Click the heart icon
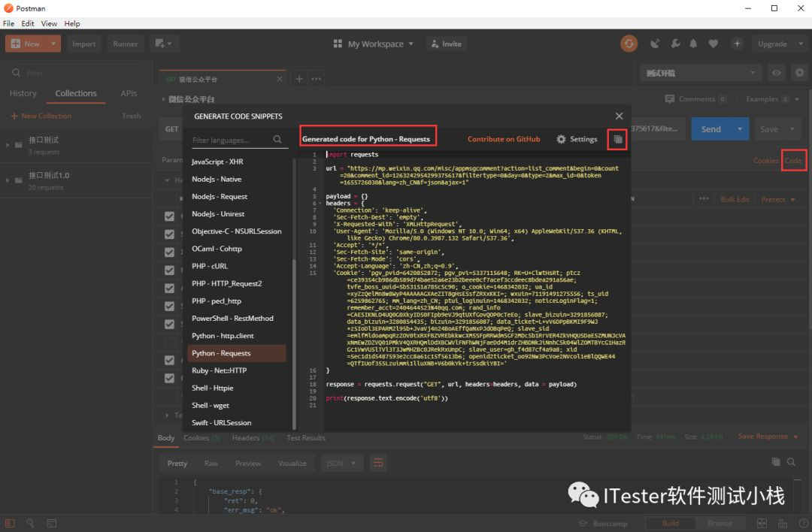The height and width of the screenshot is (532, 812). coord(713,44)
